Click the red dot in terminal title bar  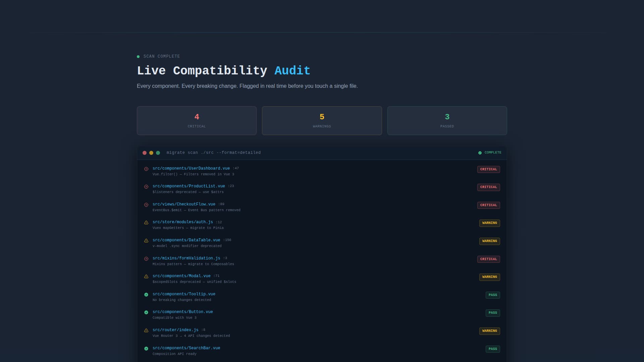(145, 153)
